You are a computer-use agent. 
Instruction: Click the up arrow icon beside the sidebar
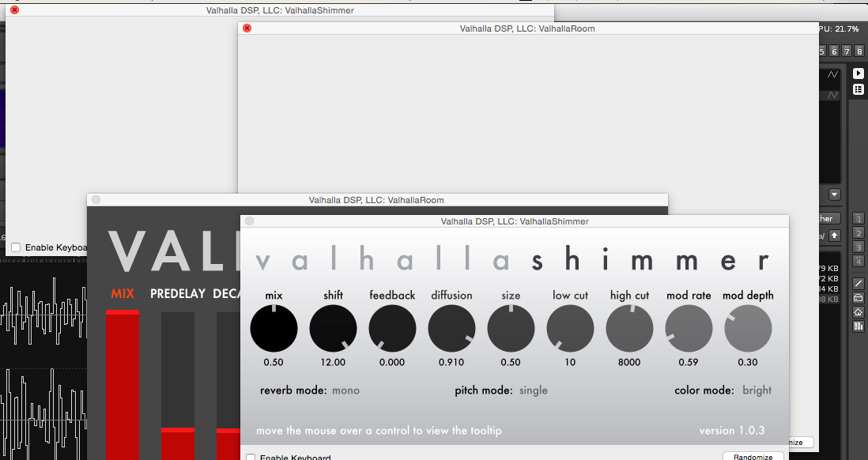(835, 236)
